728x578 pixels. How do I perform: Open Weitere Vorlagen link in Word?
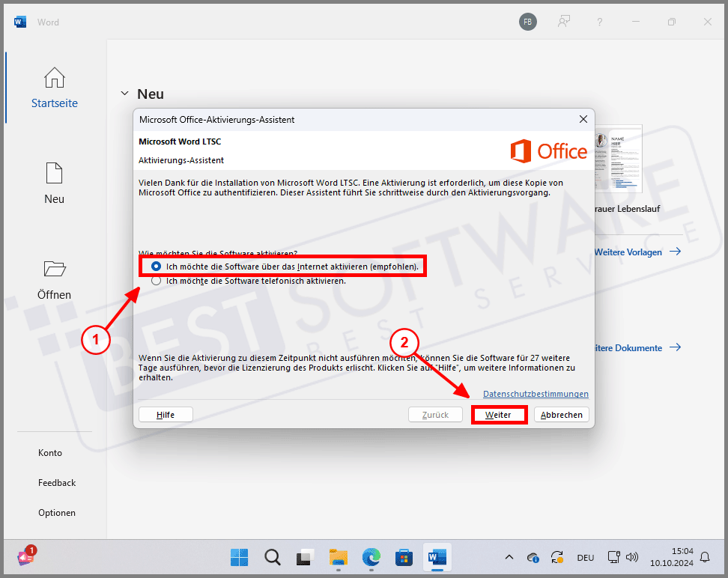(637, 252)
